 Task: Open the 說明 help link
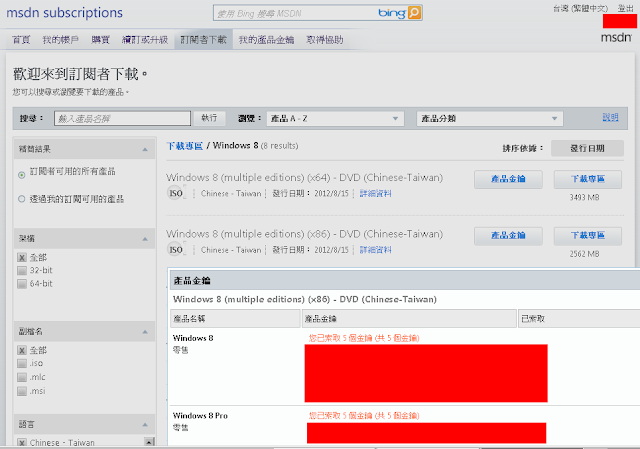[611, 118]
